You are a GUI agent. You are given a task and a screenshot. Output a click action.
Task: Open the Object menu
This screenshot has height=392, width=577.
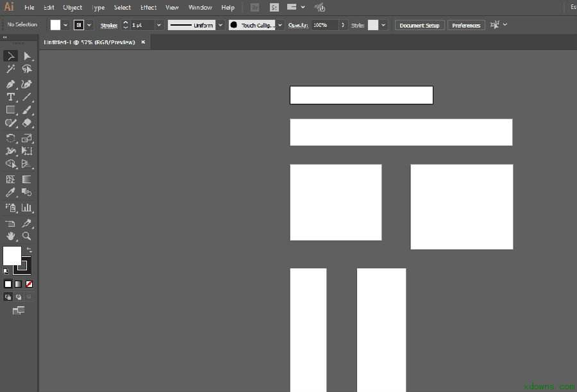click(72, 8)
